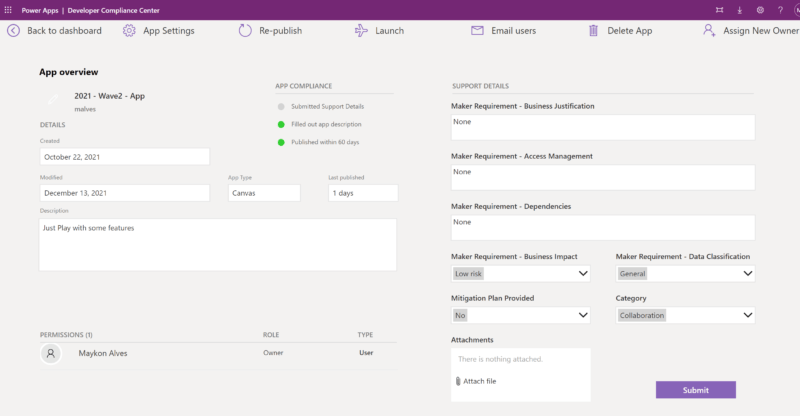The image size is (800, 416).
Task: Click the Email users envelope icon
Action: coord(477,30)
